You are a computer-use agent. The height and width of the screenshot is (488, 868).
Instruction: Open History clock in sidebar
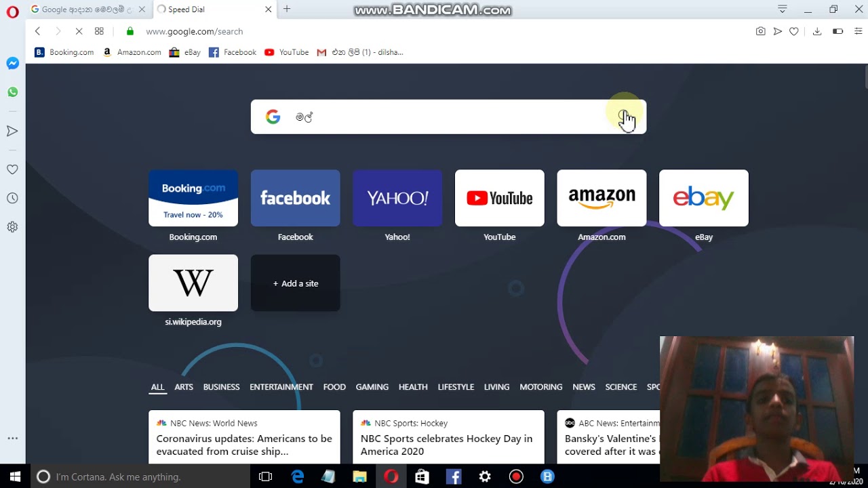point(12,199)
